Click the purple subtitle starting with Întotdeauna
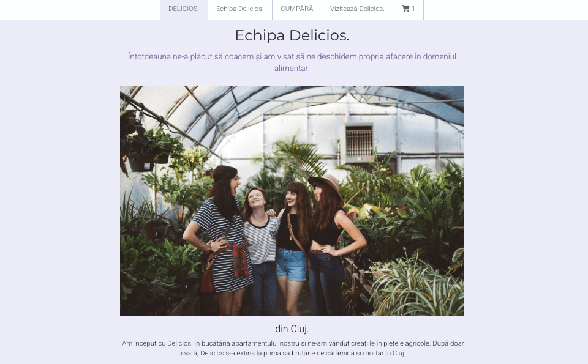The height and width of the screenshot is (364, 588). (292, 62)
